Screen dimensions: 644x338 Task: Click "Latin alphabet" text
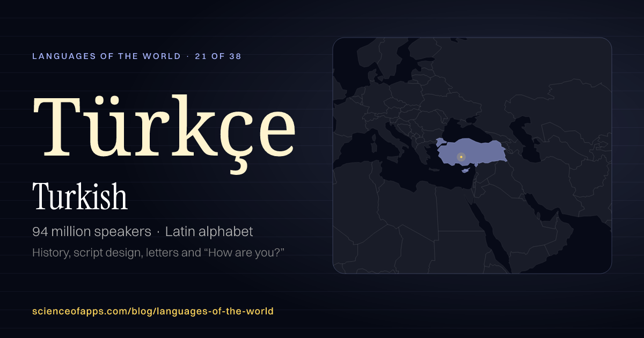(209, 232)
